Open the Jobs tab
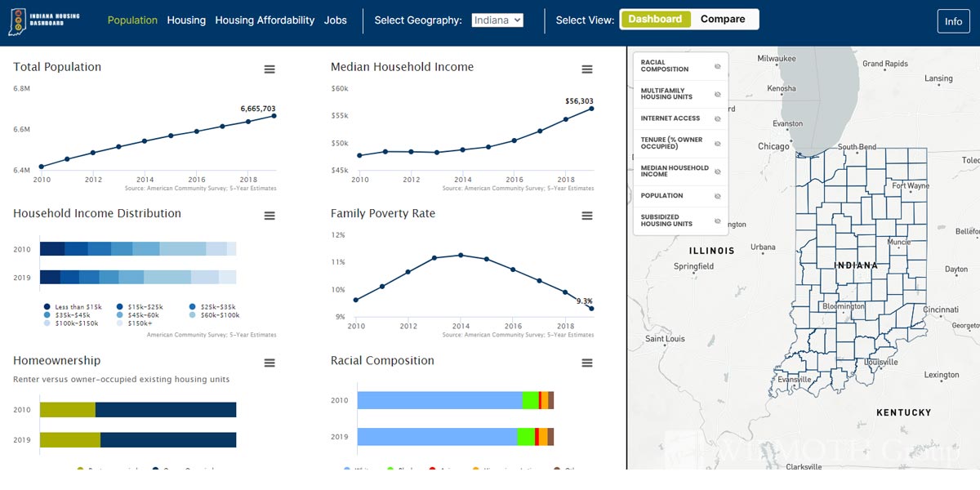This screenshot has height=490, width=980. coord(336,20)
